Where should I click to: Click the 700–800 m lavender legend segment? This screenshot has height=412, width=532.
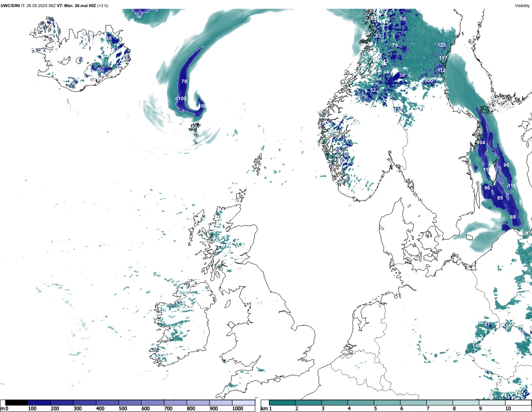[175, 403]
